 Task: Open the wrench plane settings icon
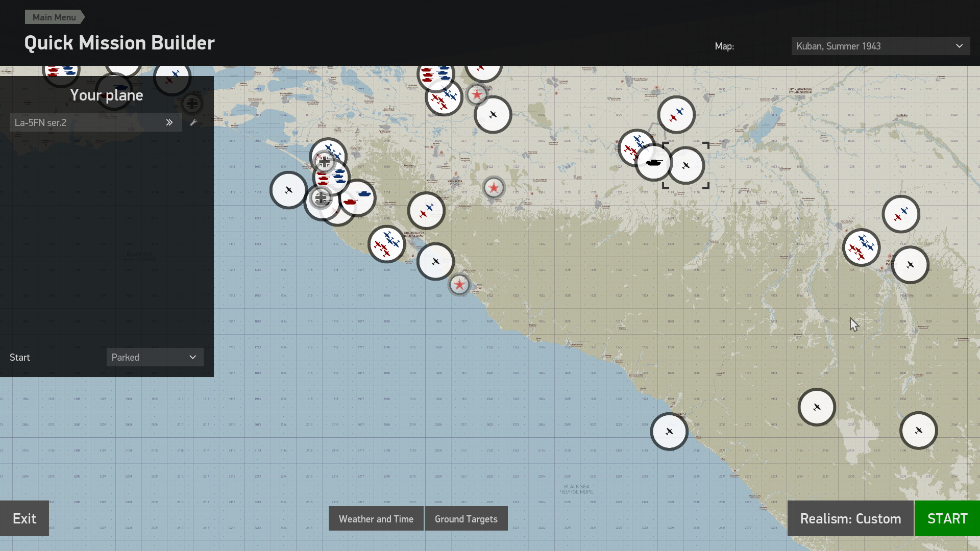click(x=193, y=122)
